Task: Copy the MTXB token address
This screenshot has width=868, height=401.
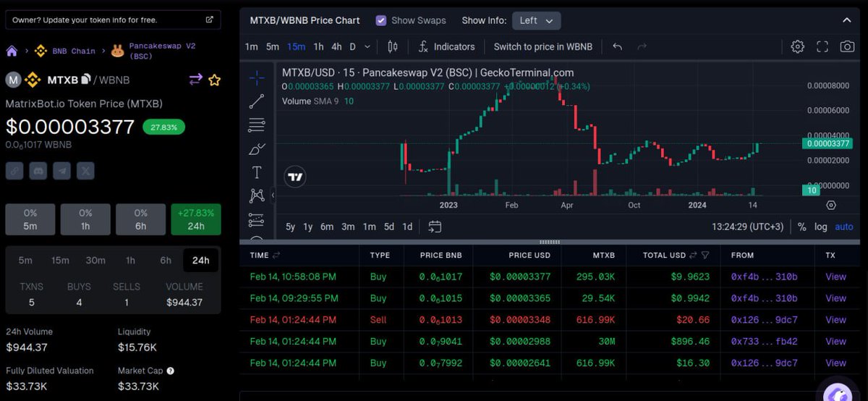Action: [x=85, y=79]
